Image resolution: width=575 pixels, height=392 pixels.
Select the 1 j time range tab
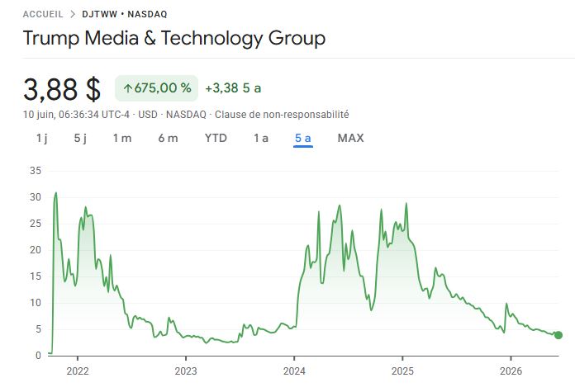[x=42, y=138]
